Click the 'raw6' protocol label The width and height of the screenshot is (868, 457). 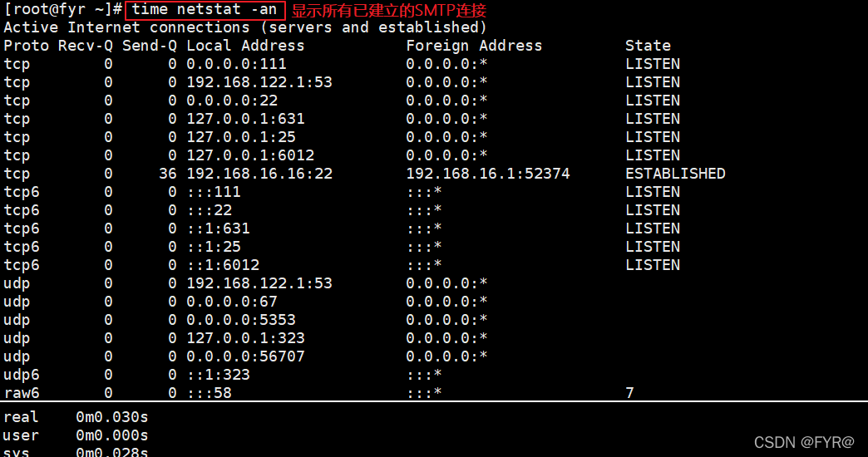click(x=22, y=393)
